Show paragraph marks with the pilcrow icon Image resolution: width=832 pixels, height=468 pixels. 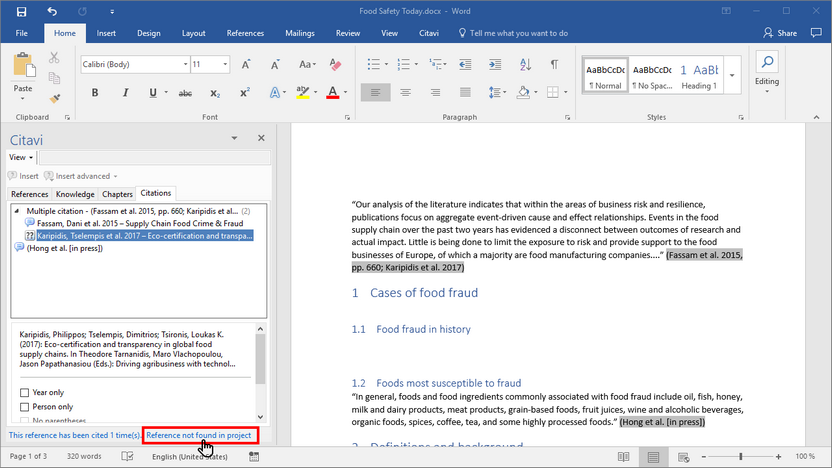coord(554,65)
